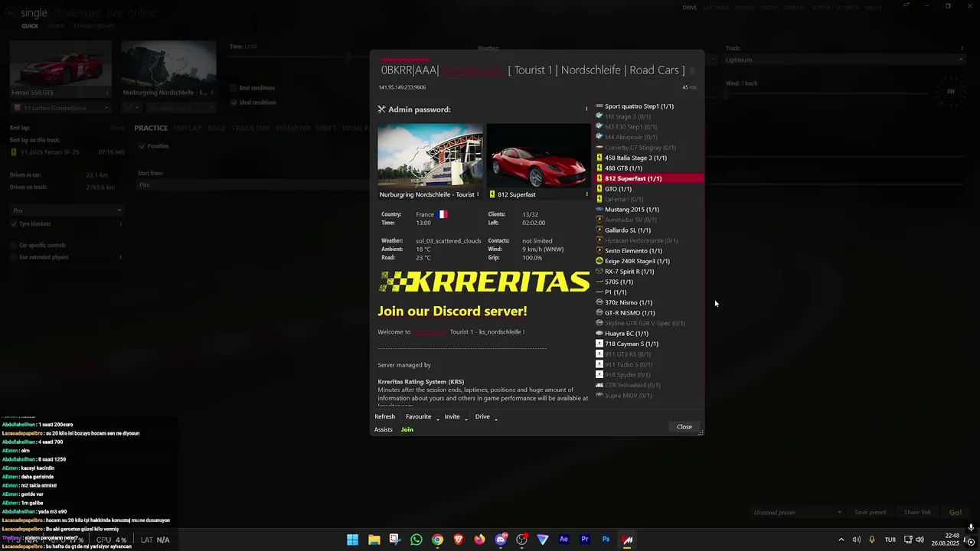Click the Content Manager taskbar icon
The width and height of the screenshot is (980, 551).
point(627,540)
